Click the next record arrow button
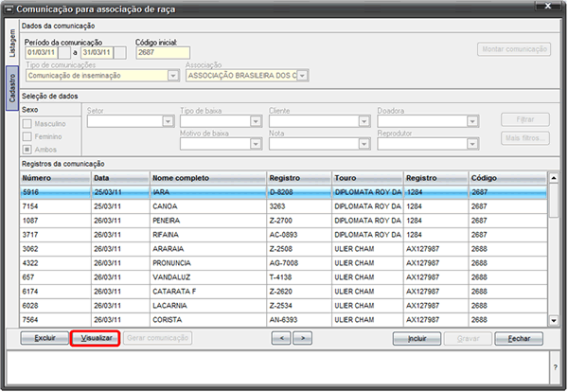This screenshot has height=392, width=568. tap(303, 338)
